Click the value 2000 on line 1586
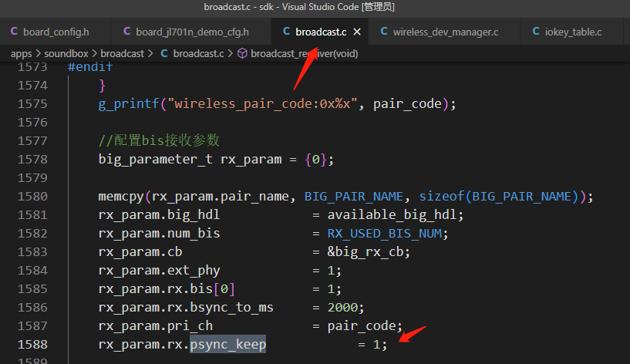The image size is (630, 364). coord(342,308)
